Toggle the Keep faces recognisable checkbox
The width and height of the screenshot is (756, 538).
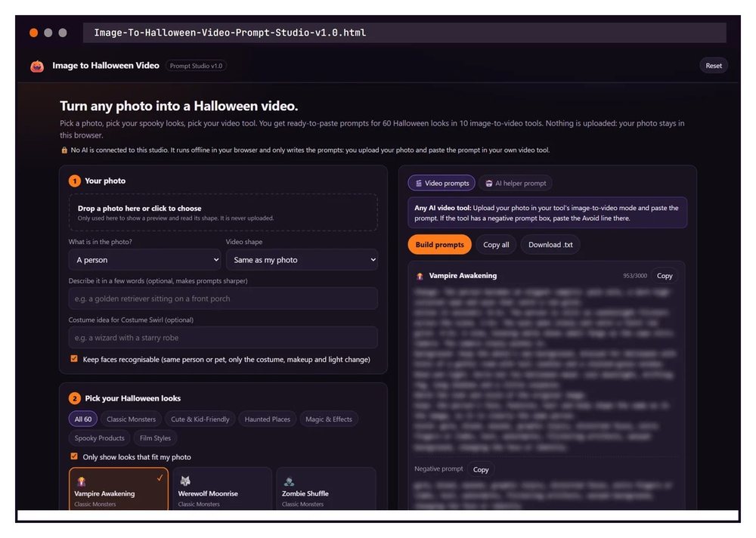[x=74, y=359]
